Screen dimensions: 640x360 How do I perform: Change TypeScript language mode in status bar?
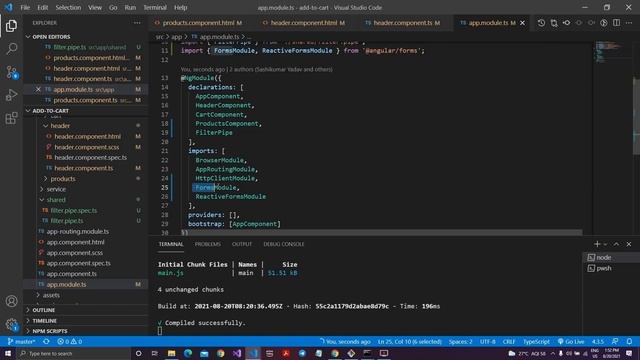click(x=536, y=342)
